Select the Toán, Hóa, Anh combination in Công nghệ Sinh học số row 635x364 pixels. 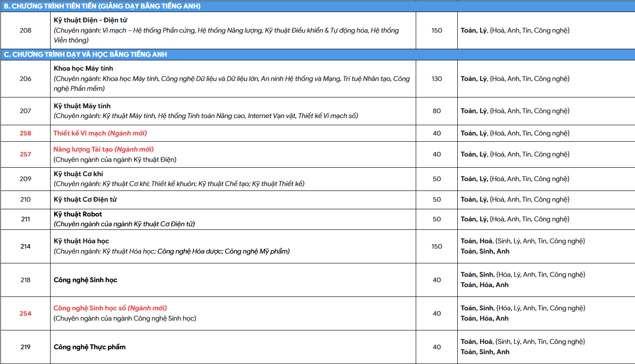pyautogui.click(x=485, y=318)
